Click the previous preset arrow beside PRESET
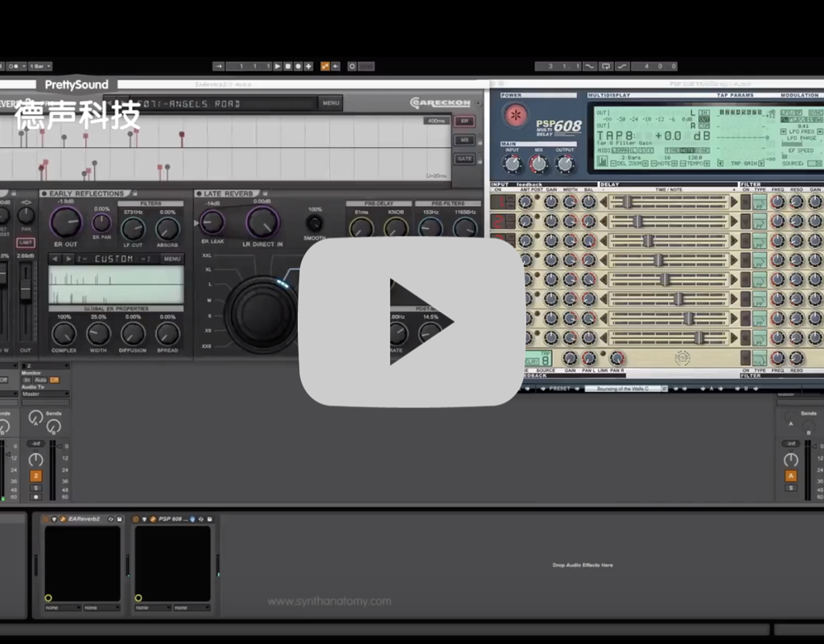 click(x=543, y=389)
